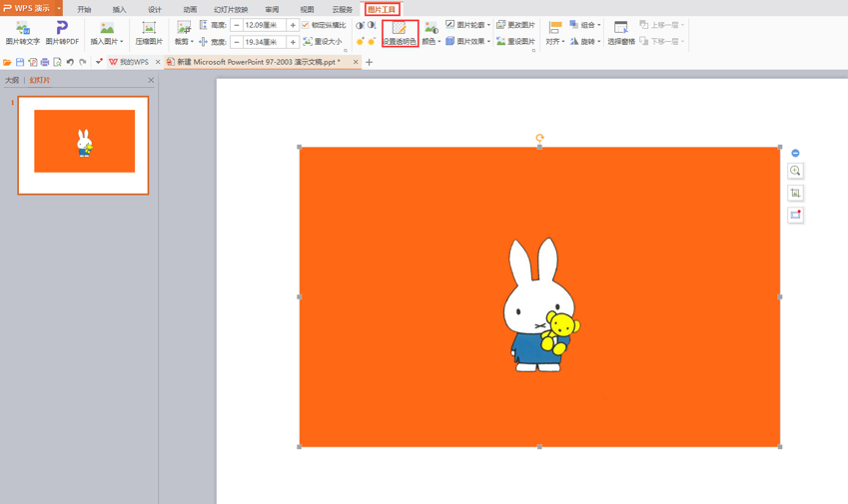Click the print preview icon in quick toolbar
Image resolution: width=848 pixels, height=504 pixels.
tap(57, 62)
